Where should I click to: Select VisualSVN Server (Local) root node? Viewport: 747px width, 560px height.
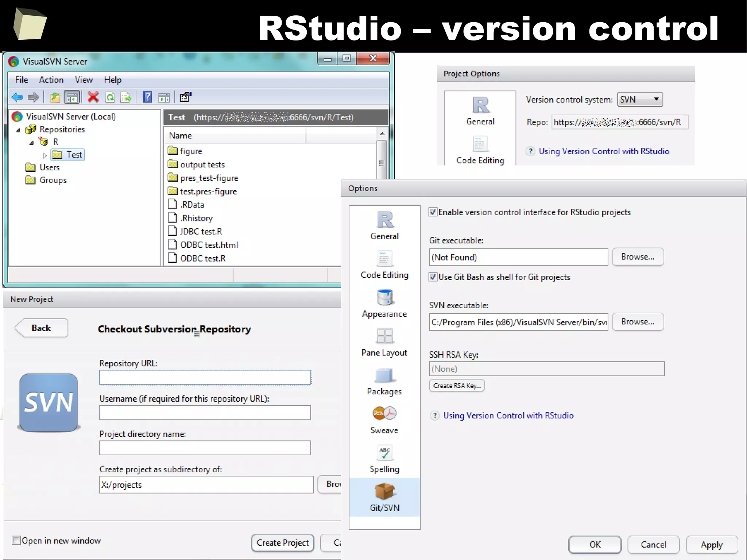[x=64, y=117]
